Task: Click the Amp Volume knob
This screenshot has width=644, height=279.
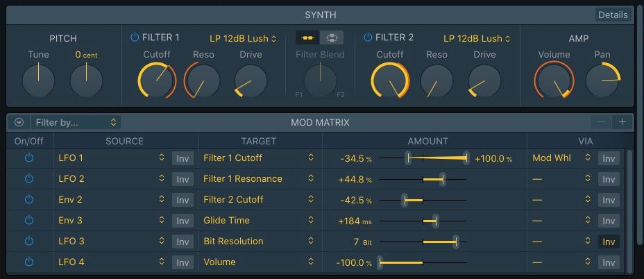Action: click(554, 81)
